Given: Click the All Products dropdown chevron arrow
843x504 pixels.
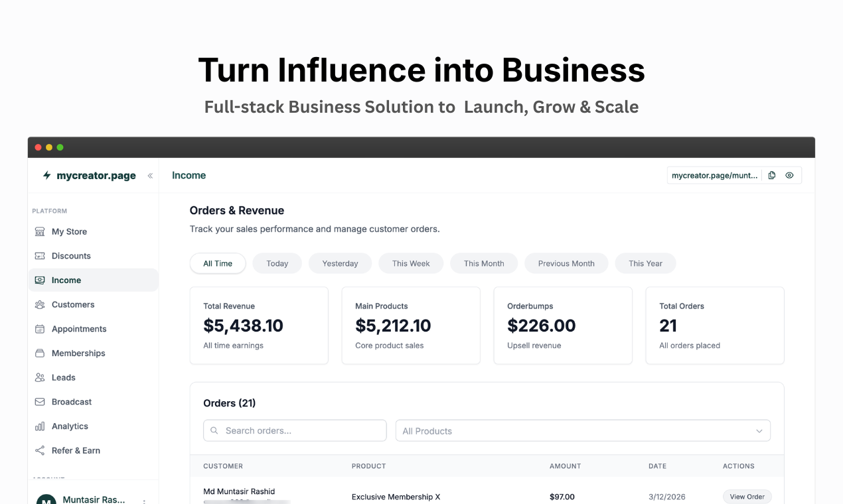Looking at the screenshot, I should coord(759,431).
